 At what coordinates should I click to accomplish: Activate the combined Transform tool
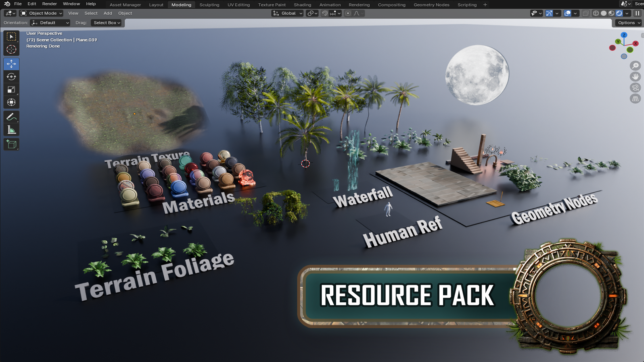pos(11,102)
